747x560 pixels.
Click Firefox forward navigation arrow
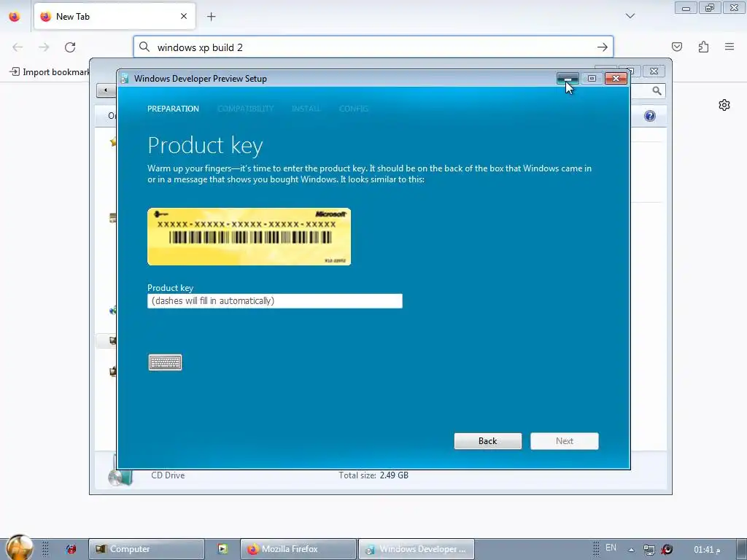(44, 47)
